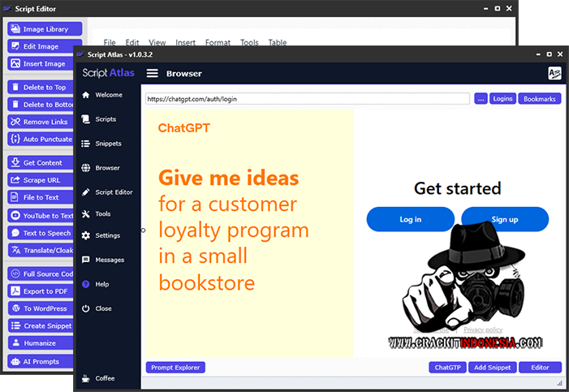Viewport: 569px width, 392px height.
Task: Click the Welcome home icon in sidebar
Action: (x=86, y=95)
